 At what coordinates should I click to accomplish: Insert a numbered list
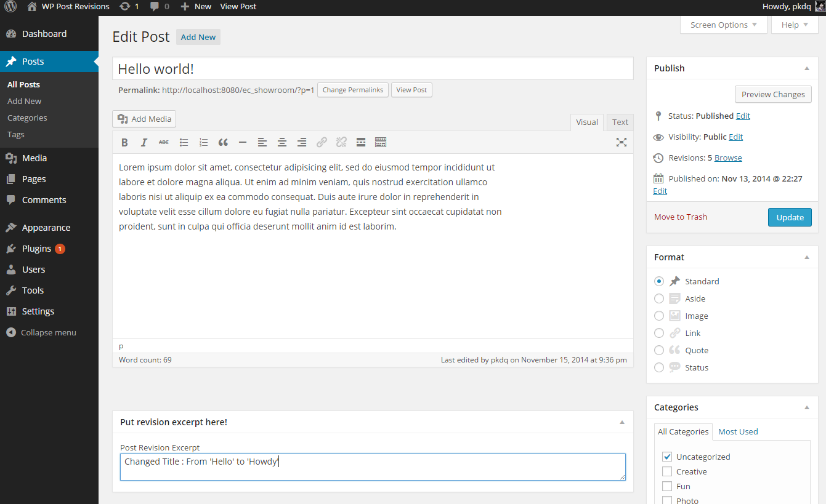click(203, 142)
